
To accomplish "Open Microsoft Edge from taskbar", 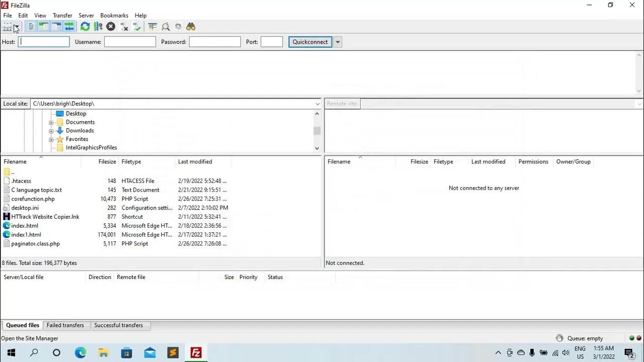I will [x=80, y=352].
